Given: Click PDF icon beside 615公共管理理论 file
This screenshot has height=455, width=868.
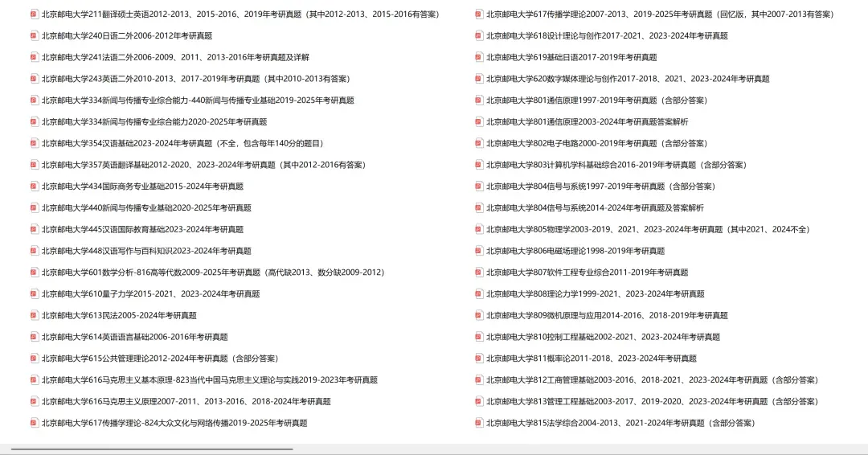Looking at the screenshot, I should point(35,359).
